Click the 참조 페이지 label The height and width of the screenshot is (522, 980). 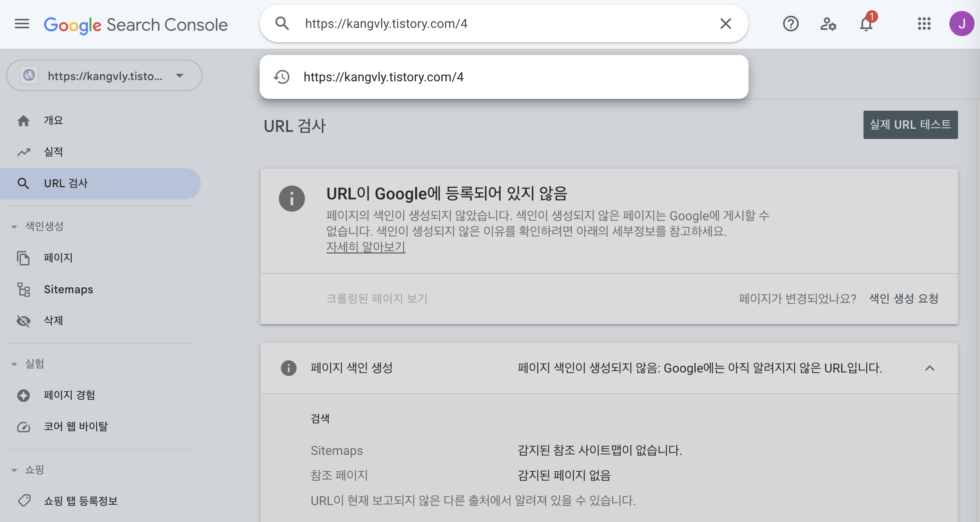pyautogui.click(x=339, y=476)
